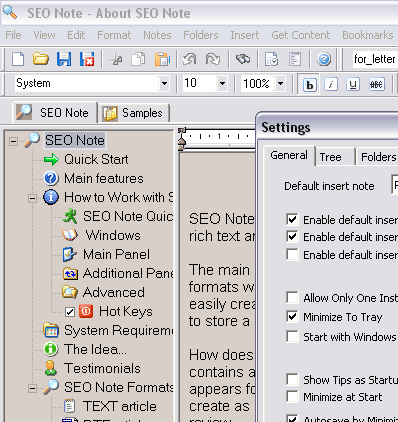398x422 pixels.
Task: Open the System font dropdown
Action: (164, 83)
